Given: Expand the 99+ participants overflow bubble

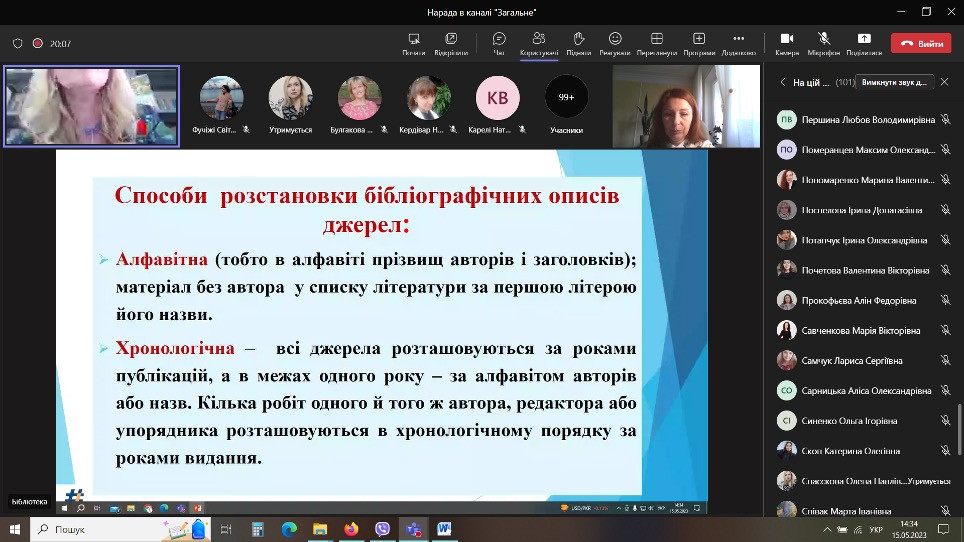Looking at the screenshot, I should (566, 98).
